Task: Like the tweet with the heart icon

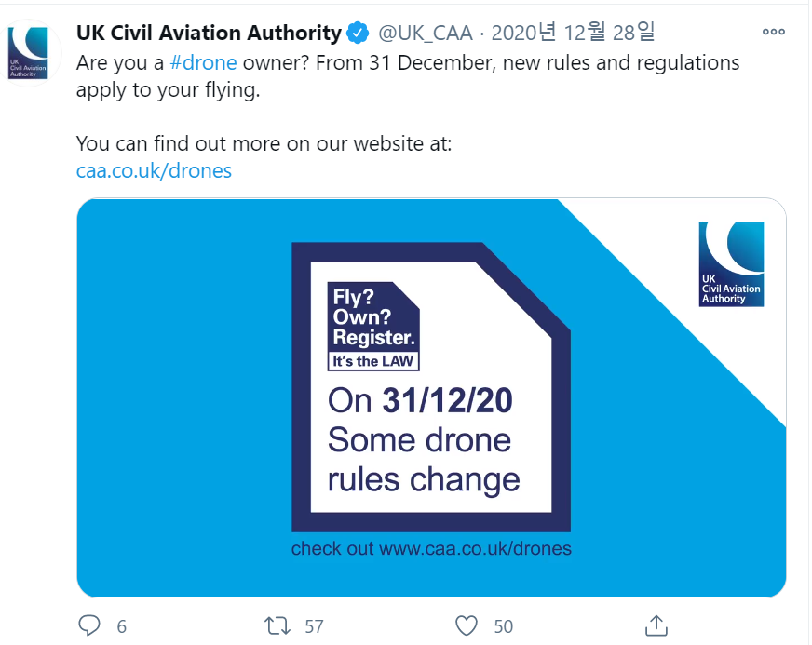Action: [x=467, y=625]
